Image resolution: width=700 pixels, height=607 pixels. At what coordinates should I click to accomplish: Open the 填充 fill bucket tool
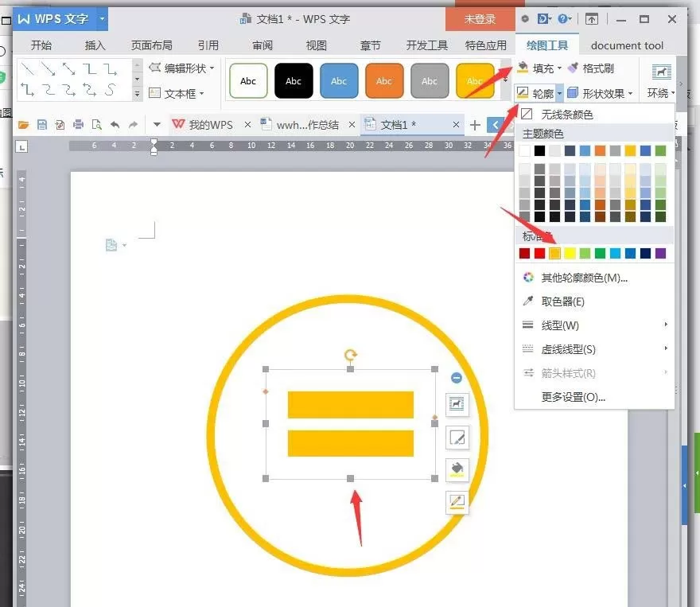click(x=523, y=68)
